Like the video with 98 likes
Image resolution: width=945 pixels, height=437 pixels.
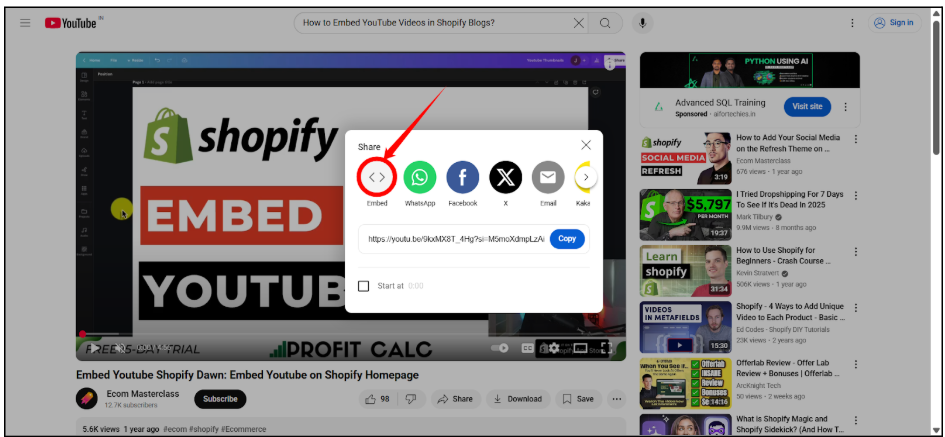(378, 399)
